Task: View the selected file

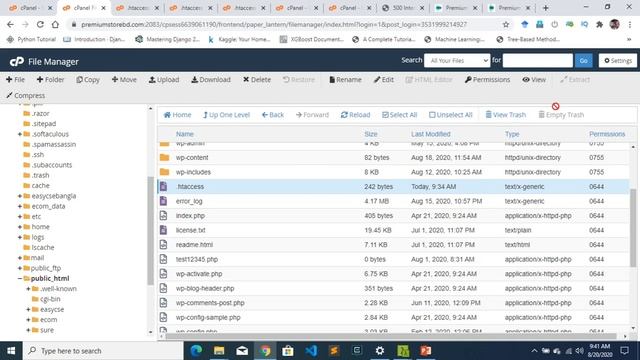Action: click(534, 80)
